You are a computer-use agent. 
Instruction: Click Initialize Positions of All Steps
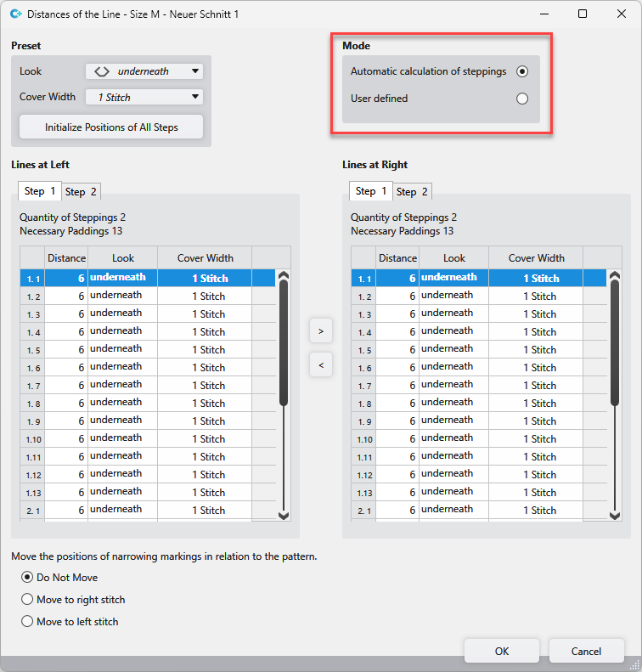tap(111, 127)
